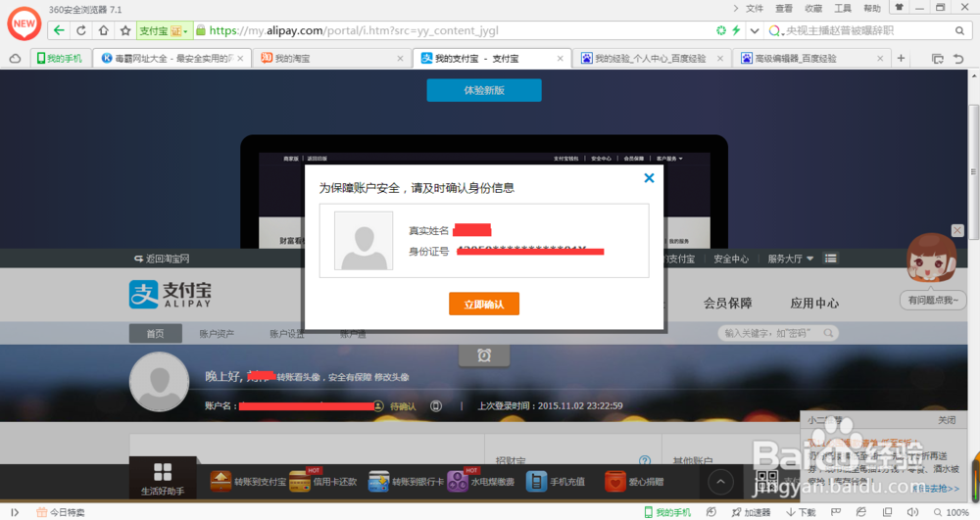Image resolution: width=980 pixels, height=520 pixels.
Task: Open the 应用中心 section
Action: pos(814,303)
